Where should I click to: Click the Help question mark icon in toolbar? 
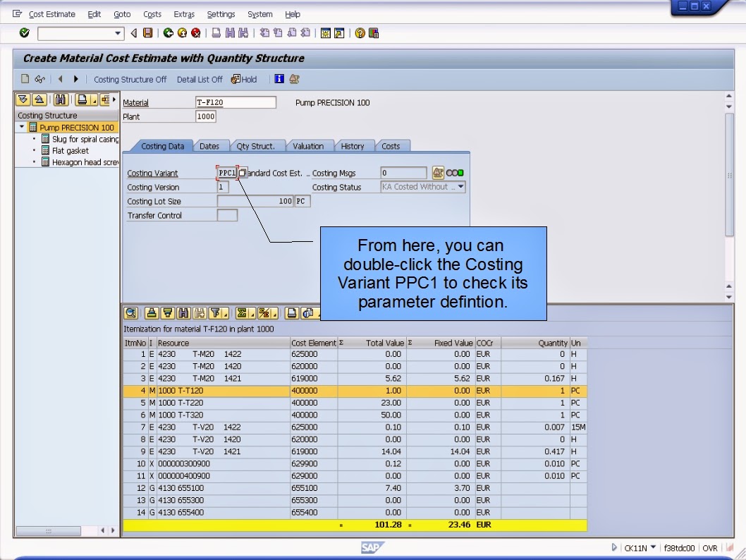361,32
